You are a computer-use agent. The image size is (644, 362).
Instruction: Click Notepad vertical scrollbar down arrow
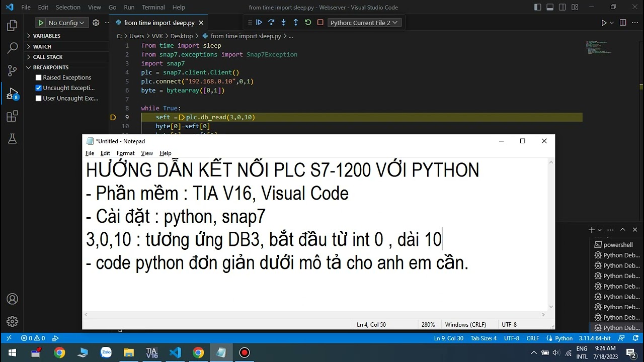tap(551, 306)
